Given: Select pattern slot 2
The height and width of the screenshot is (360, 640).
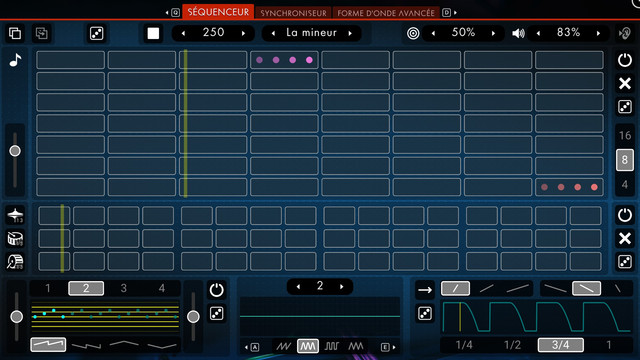Looking at the screenshot, I should tap(86, 288).
